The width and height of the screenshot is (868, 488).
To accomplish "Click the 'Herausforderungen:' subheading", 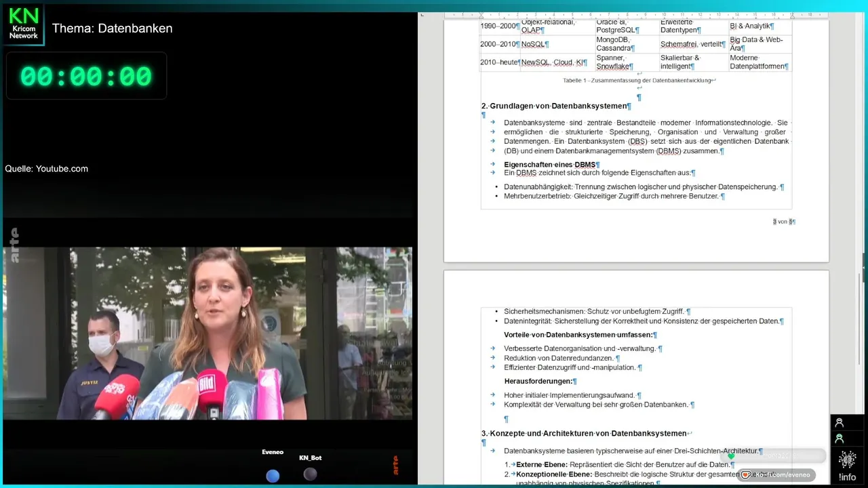I will 540,382.
